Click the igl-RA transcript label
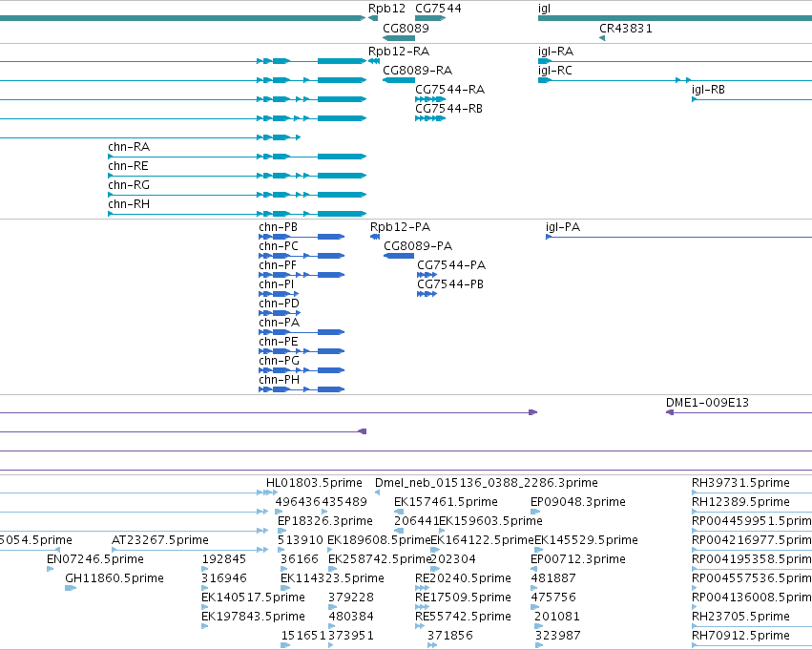This screenshot has width=812, height=650. (555, 52)
